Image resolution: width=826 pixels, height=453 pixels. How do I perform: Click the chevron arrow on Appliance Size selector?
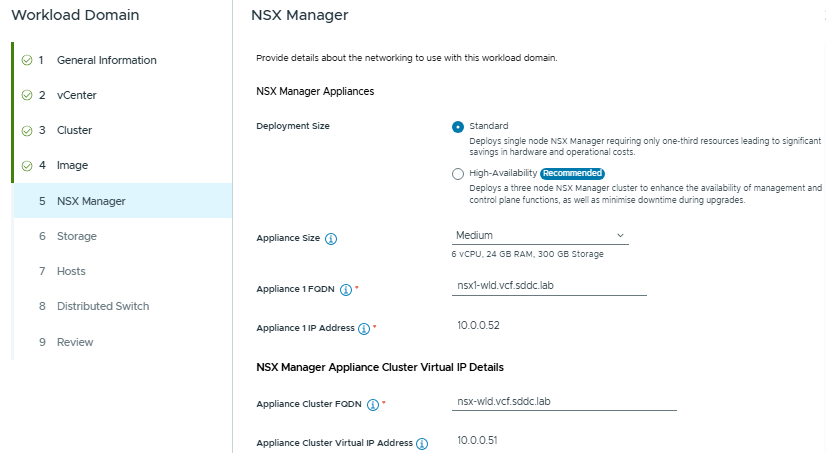click(621, 236)
